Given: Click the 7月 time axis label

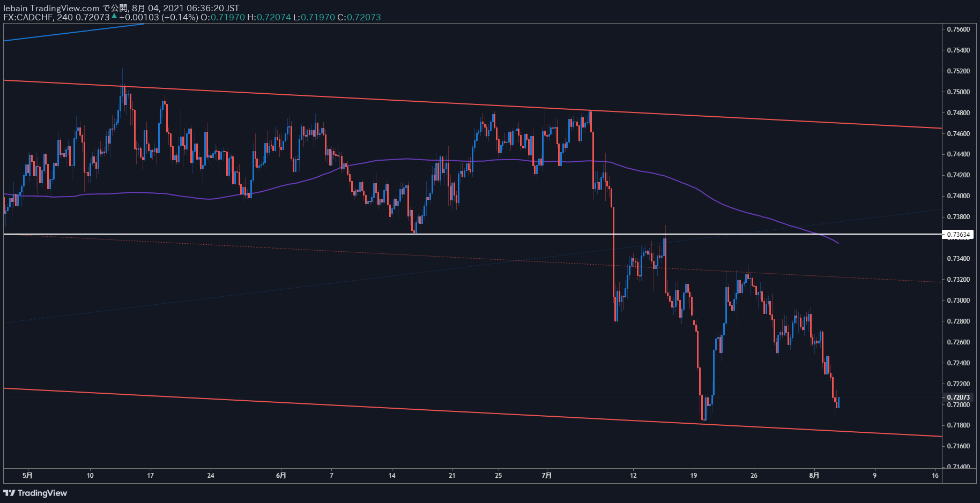Looking at the screenshot, I should click(547, 475).
